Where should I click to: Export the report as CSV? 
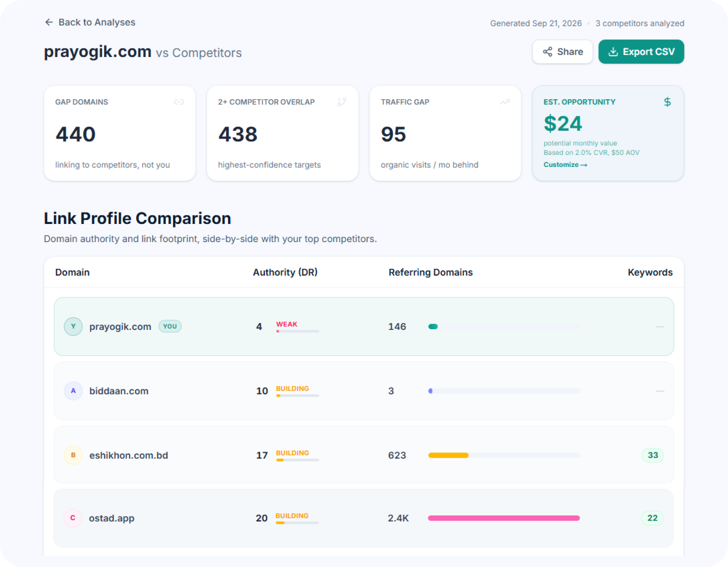[x=641, y=52]
